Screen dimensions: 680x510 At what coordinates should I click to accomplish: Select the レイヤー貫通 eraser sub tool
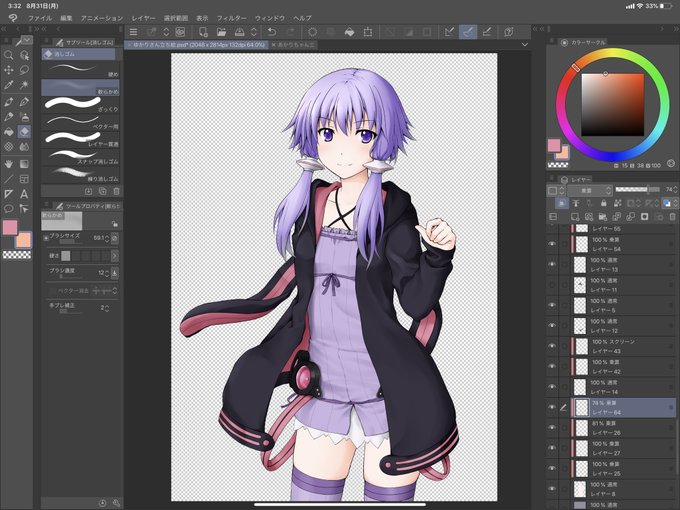pyautogui.click(x=80, y=139)
